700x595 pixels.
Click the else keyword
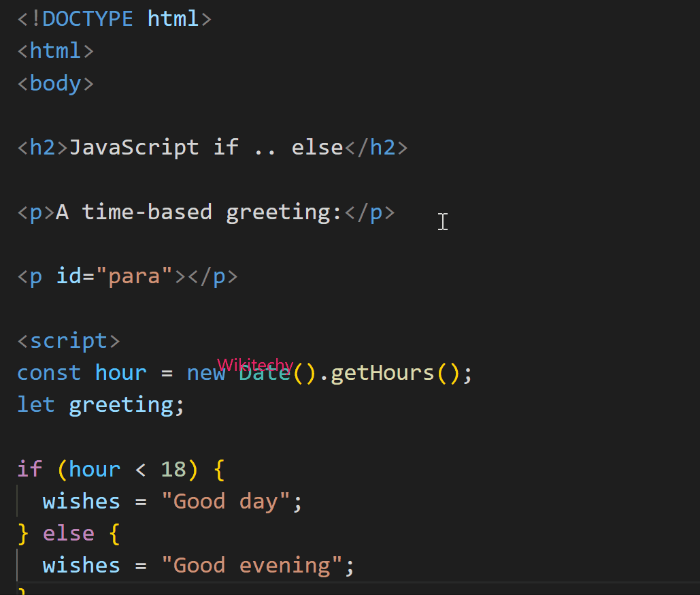point(68,532)
